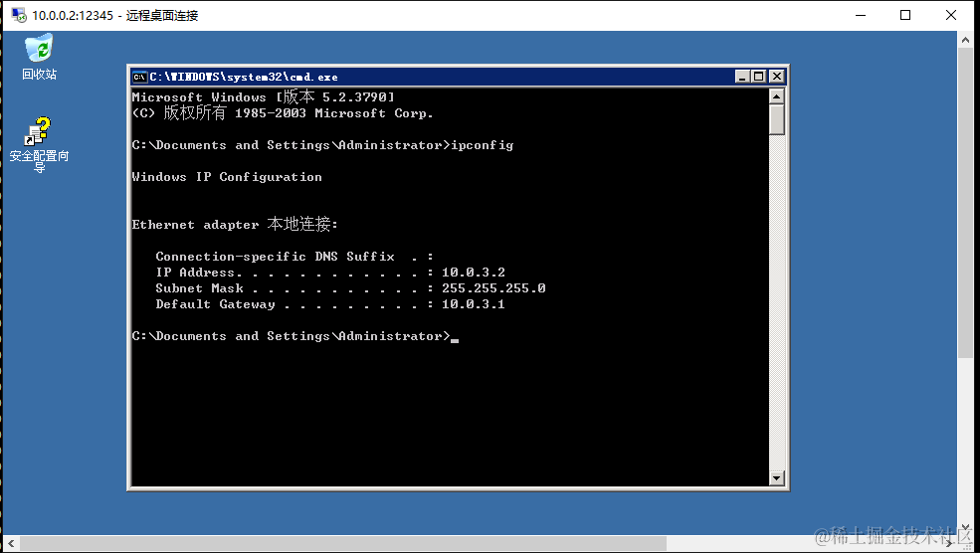This screenshot has height=553, width=980.
Task: Minimize the cmd.exe window
Action: coord(742,77)
